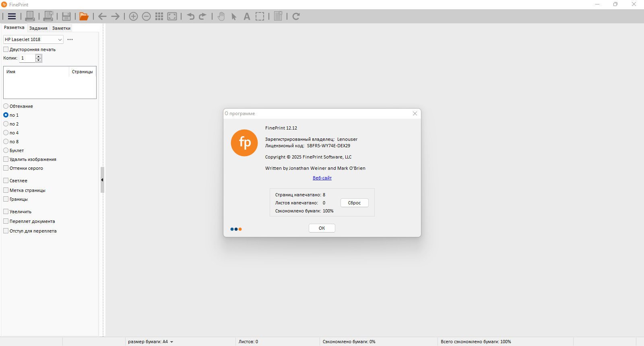644x346 pixels.
Task: Select the 'по 4' layout radio button
Action: click(x=6, y=133)
